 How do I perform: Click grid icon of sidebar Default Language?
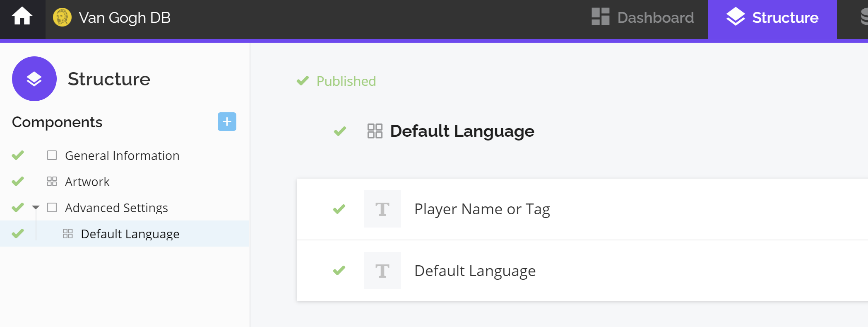68,233
